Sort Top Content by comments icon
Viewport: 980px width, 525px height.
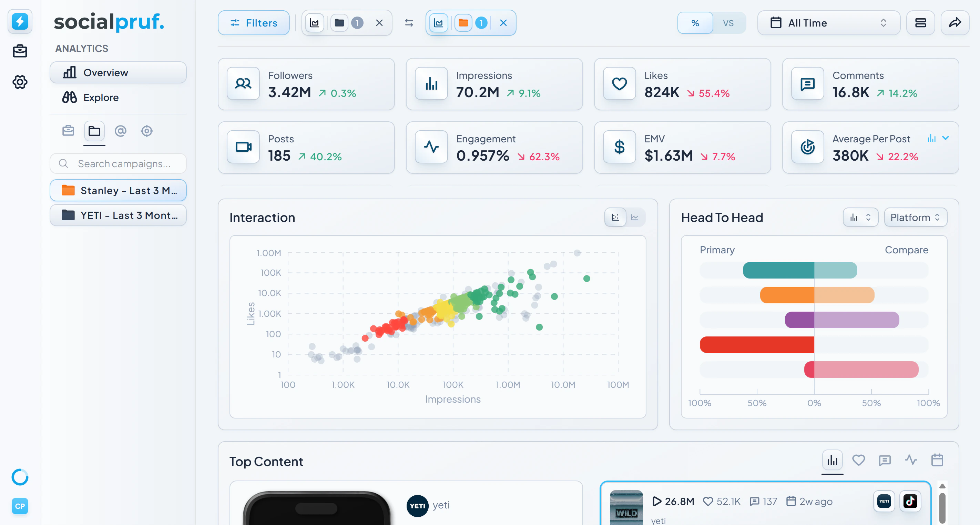[885, 460]
